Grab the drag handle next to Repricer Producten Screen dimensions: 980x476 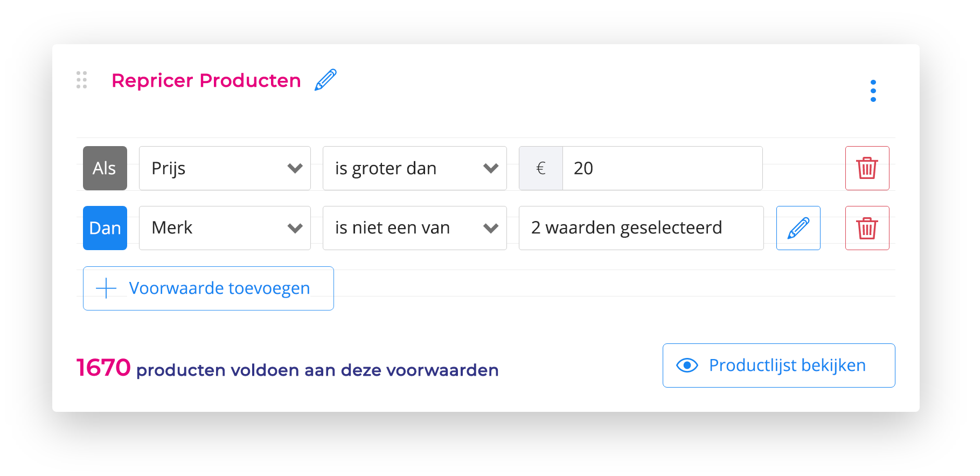click(x=82, y=80)
